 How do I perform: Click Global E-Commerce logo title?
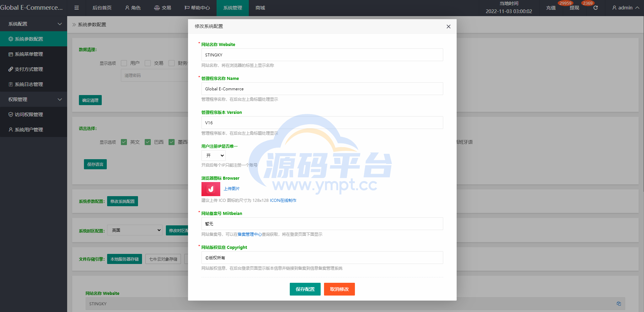pos(32,7)
